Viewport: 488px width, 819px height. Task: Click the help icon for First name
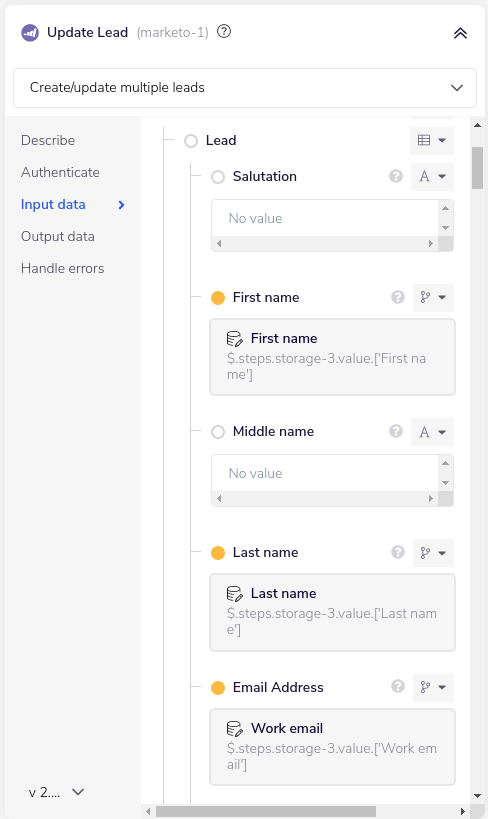(398, 298)
